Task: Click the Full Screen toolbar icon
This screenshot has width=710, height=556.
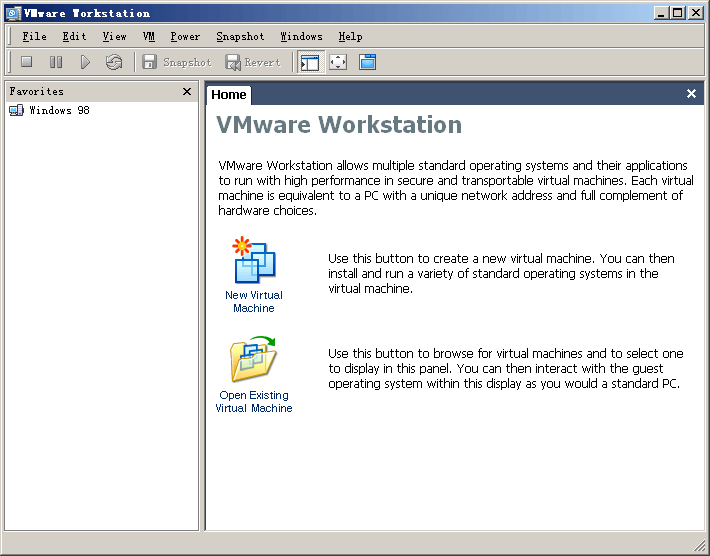Action: coord(338,62)
